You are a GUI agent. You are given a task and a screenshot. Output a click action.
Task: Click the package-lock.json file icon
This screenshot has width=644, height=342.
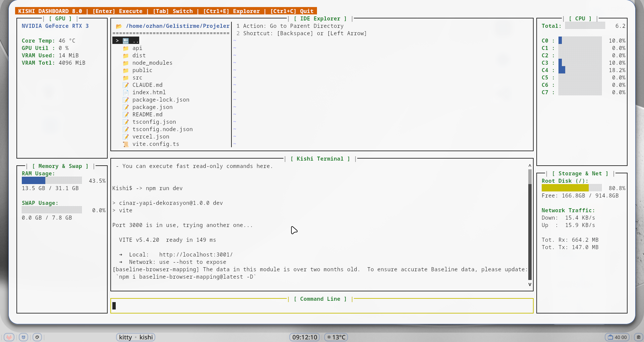pos(126,100)
